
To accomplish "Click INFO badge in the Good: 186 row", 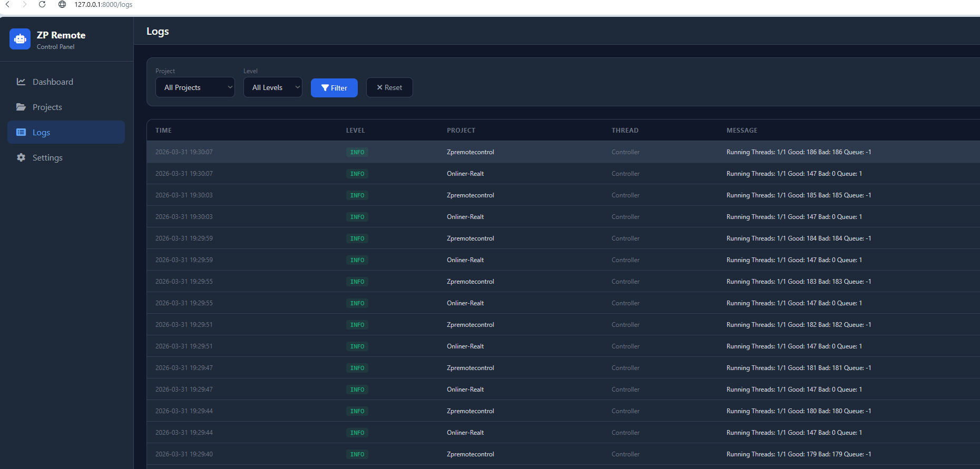I will pos(357,152).
